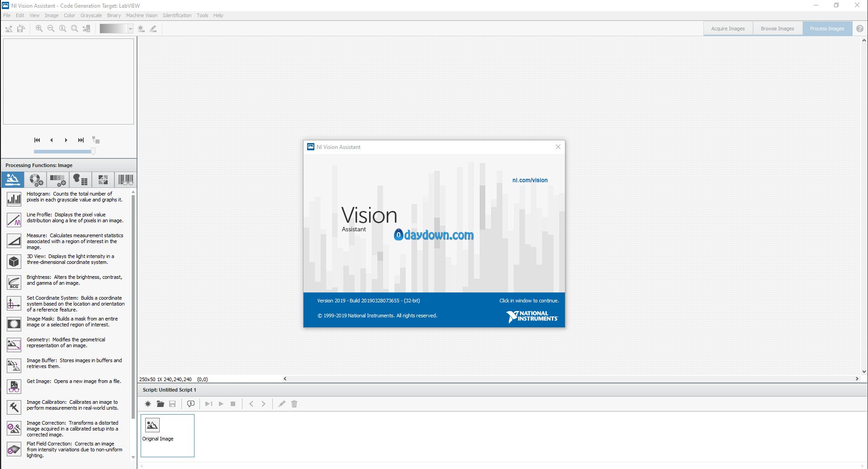The width and height of the screenshot is (868, 469).
Task: Click the image view horizontal scroll right arrow
Action: click(857, 378)
